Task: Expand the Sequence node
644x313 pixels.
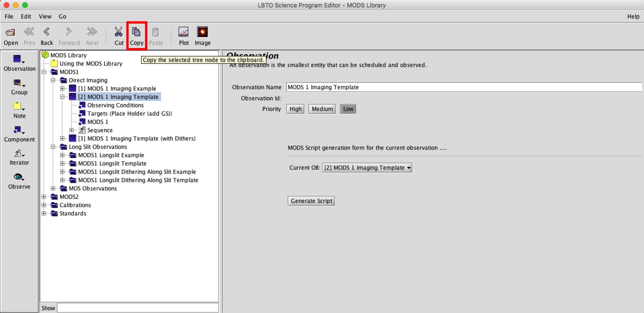Action: tap(71, 130)
